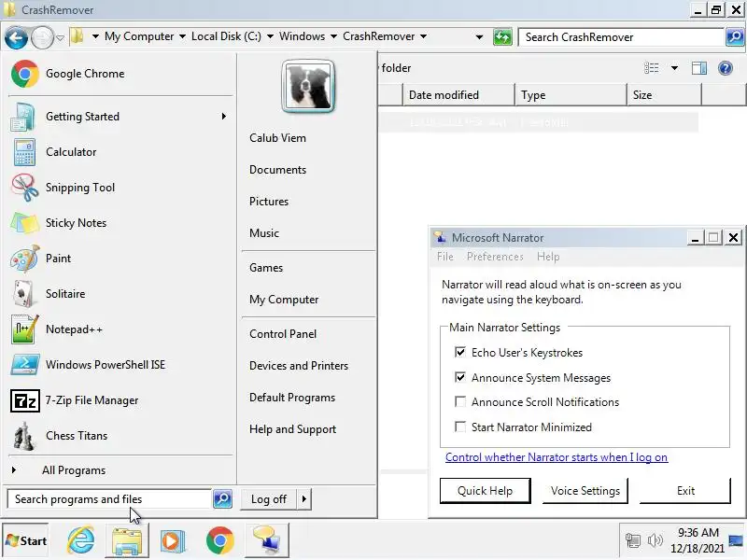
Task: Open the Narrator Preferences menu
Action: pyautogui.click(x=495, y=257)
